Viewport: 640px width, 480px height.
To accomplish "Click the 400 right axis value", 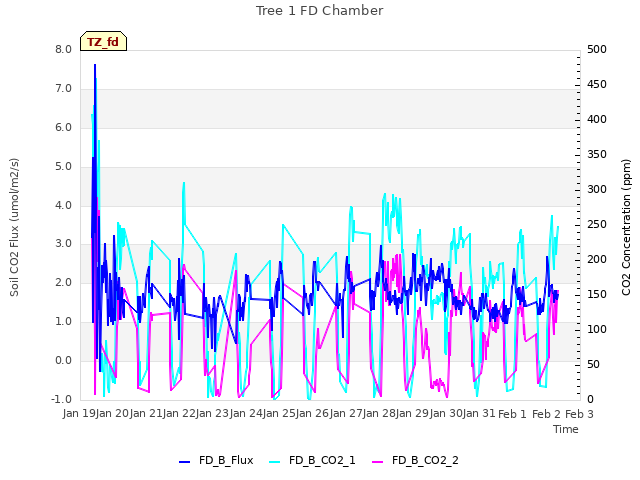I will 597,120.
